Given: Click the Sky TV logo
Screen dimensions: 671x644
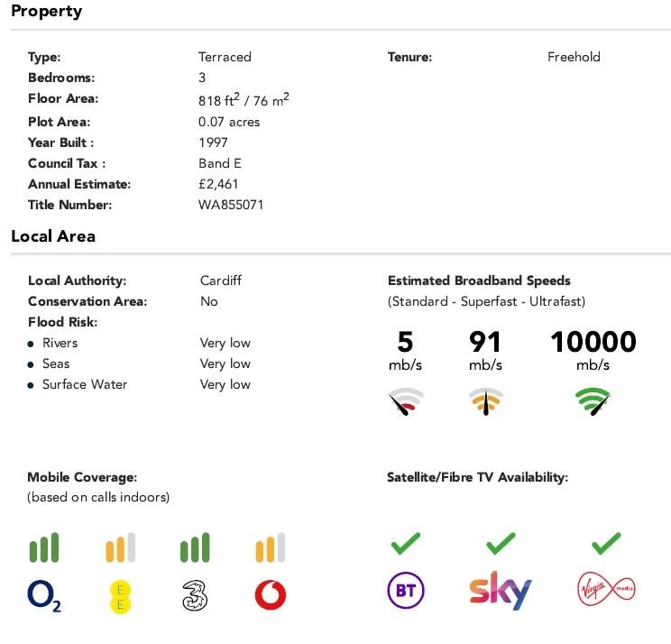Looking at the screenshot, I should point(501,591).
